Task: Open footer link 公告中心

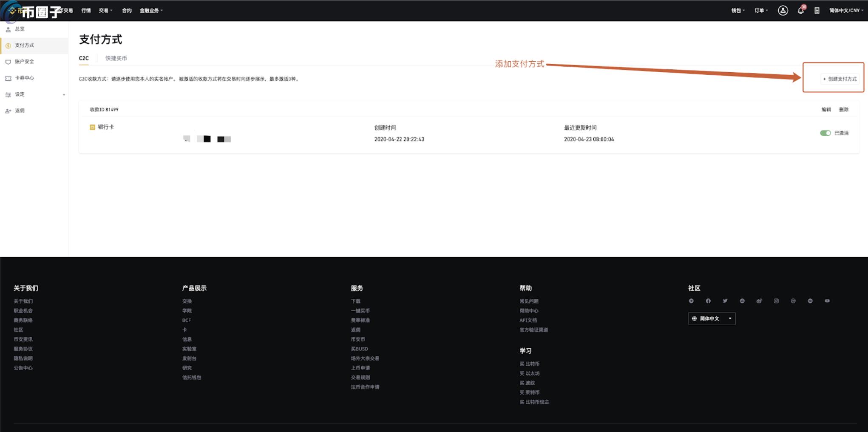Action: tap(23, 368)
